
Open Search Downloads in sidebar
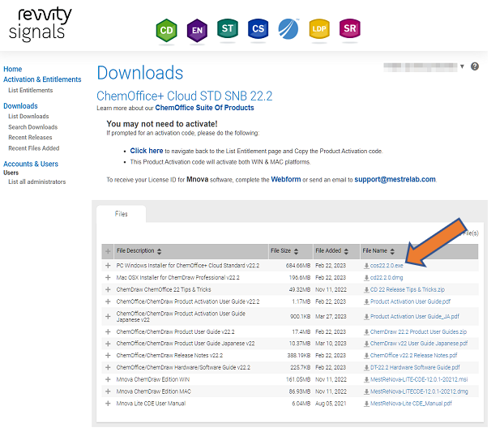(32, 127)
